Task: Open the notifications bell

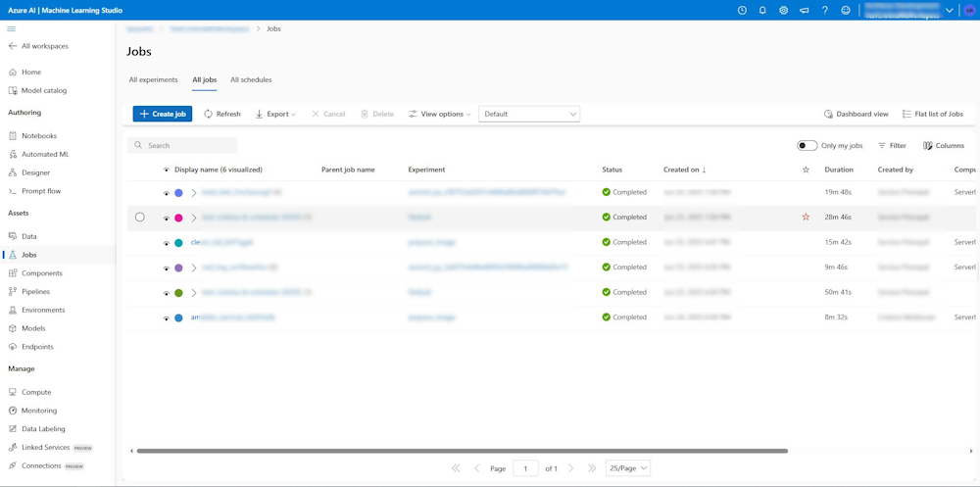Action: (762, 10)
